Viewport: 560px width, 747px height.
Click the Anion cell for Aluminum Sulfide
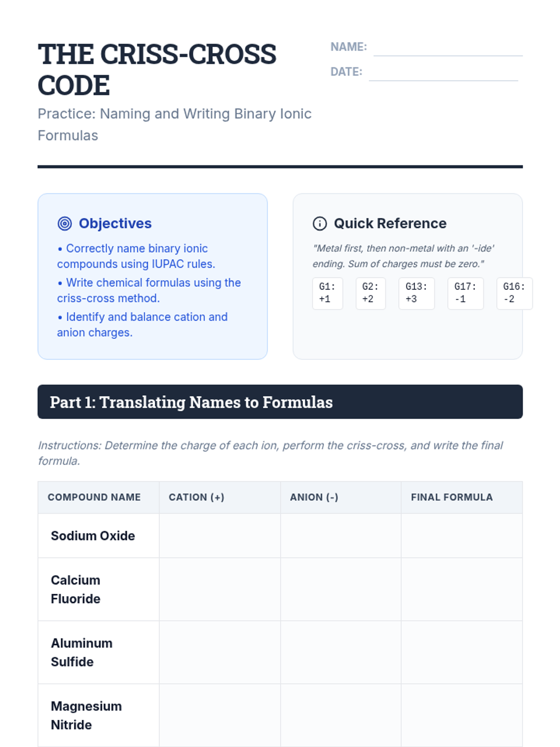click(341, 652)
